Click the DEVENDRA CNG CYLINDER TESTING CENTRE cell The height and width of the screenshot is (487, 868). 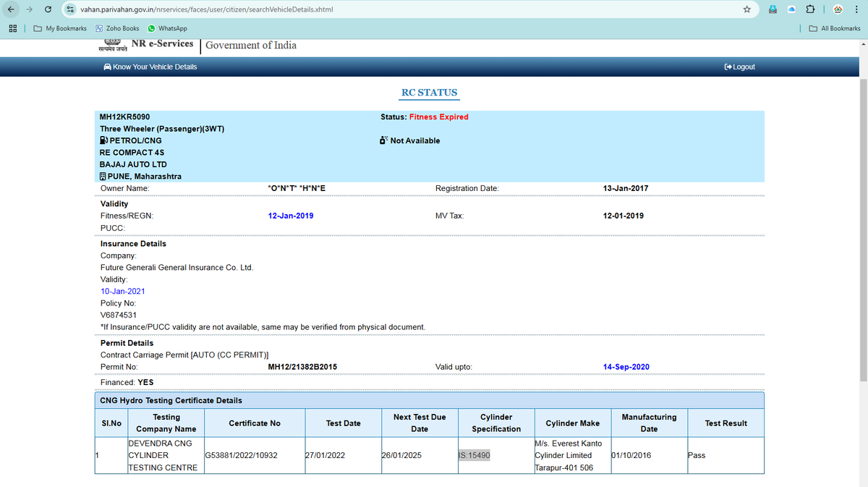click(166, 455)
